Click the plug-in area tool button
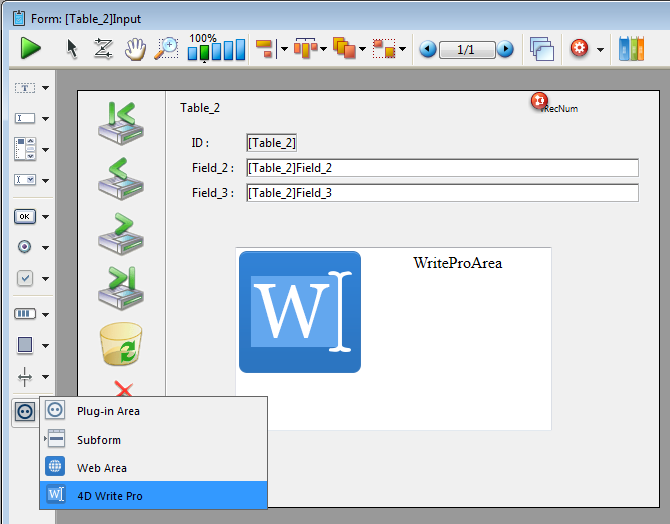Screen dimensions: 670x524 [25, 412]
